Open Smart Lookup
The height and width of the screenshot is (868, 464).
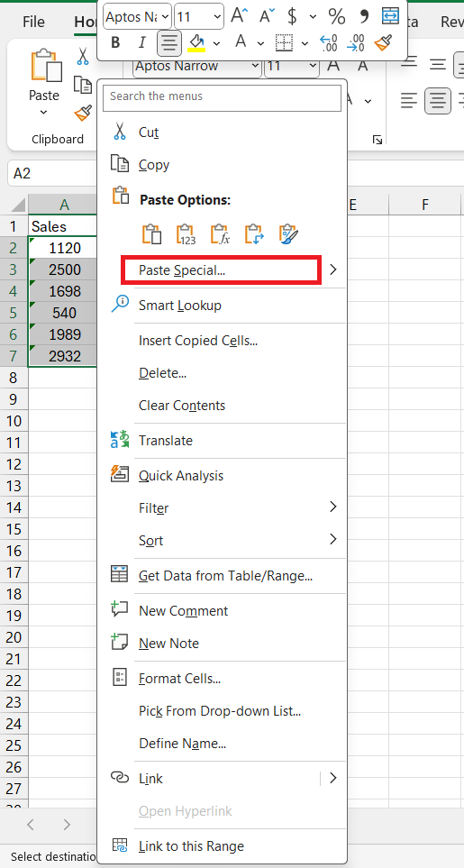(179, 305)
